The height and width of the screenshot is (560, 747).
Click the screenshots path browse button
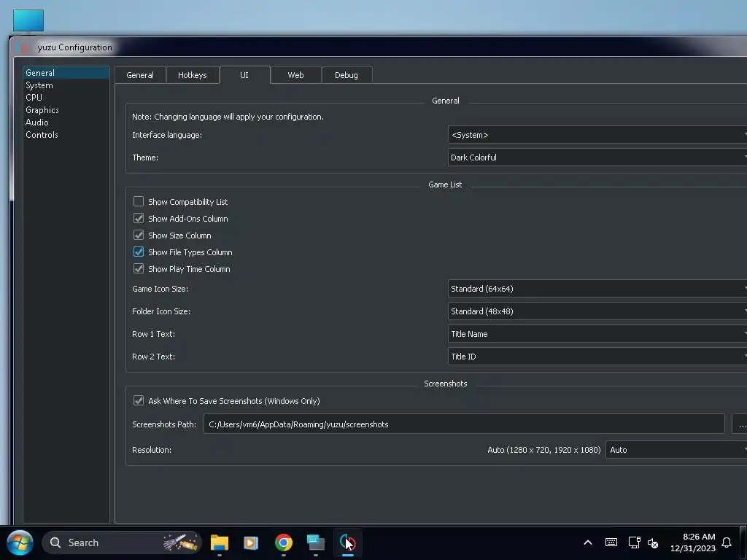click(x=740, y=424)
